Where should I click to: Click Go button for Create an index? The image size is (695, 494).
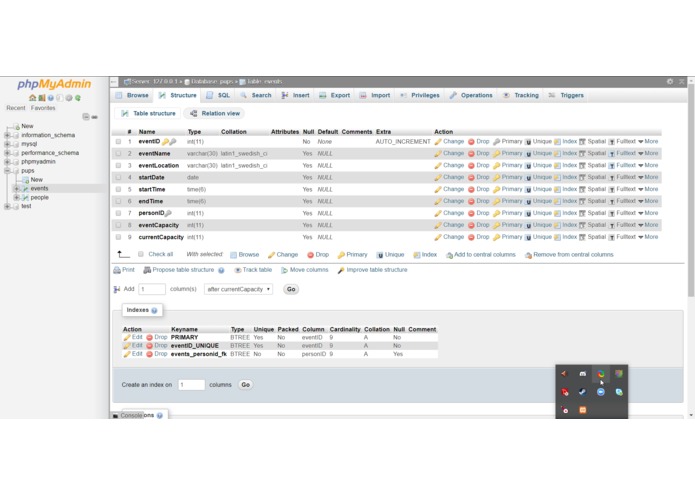(245, 385)
